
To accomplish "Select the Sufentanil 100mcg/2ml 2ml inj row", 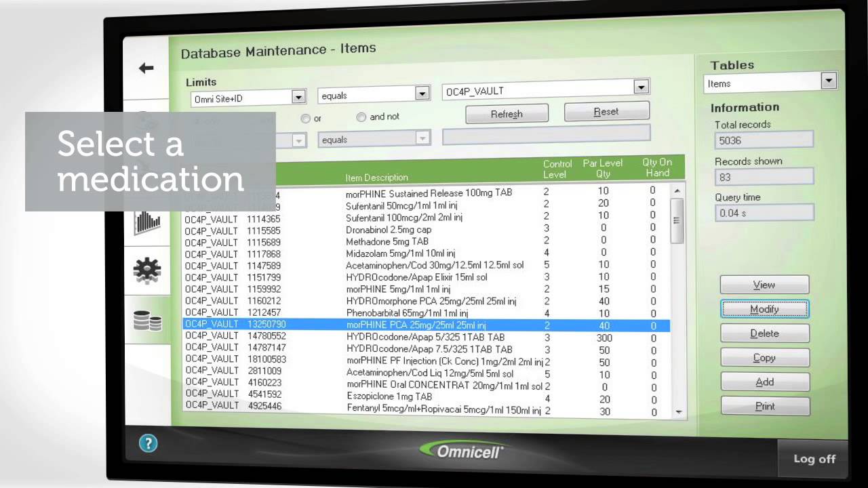I will 426,218.
